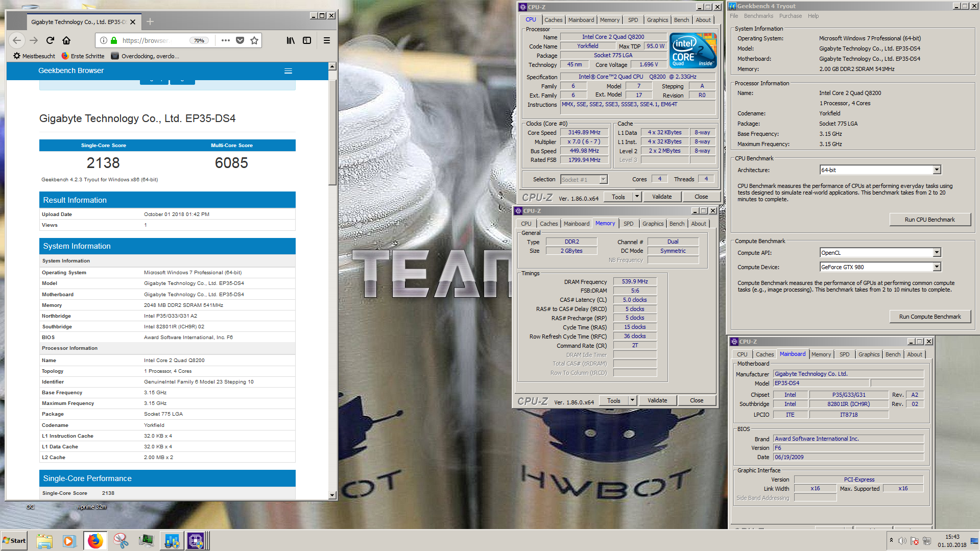Click Tools button in top CPU-Z window
Viewport: 980px width, 551px height.
pyautogui.click(x=618, y=197)
